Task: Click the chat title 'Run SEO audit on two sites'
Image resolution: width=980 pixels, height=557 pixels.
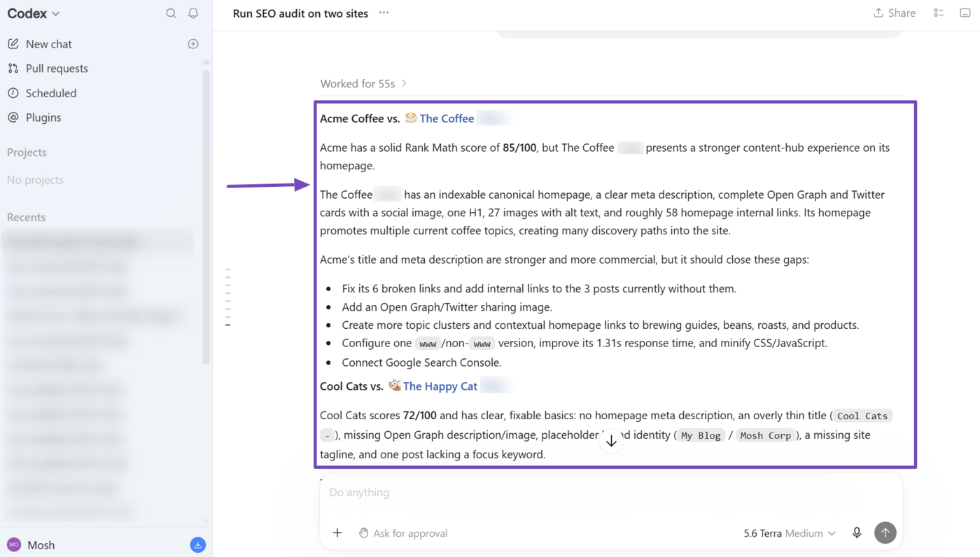Action: 300,13
